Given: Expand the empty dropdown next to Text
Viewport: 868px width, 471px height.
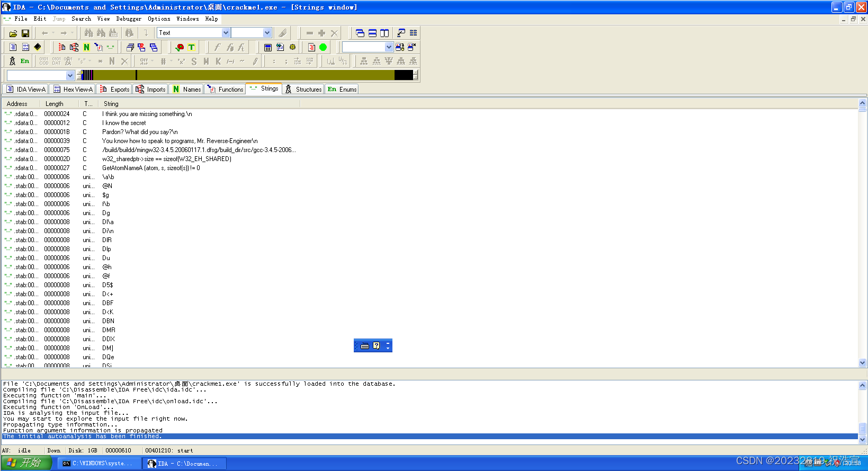Looking at the screenshot, I should coord(267,33).
